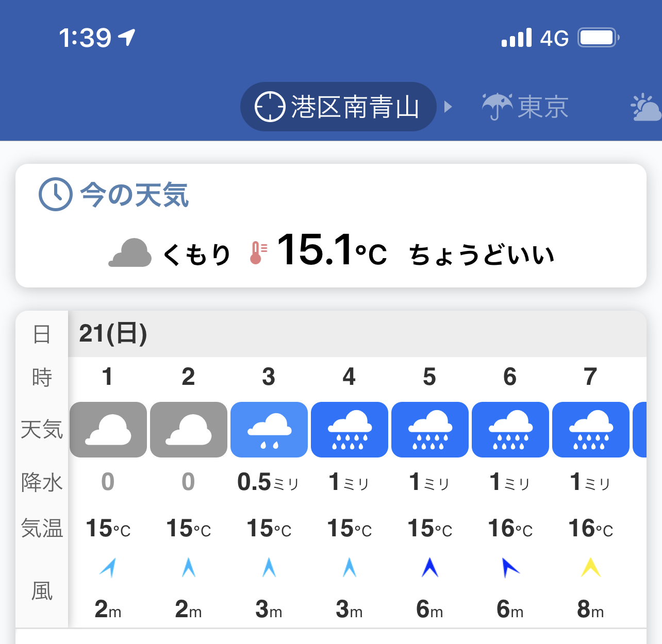This screenshot has width=662, height=644.
Task: Tap the 0.5ミリ precipitation value at 3 o'clock
Action: (268, 483)
